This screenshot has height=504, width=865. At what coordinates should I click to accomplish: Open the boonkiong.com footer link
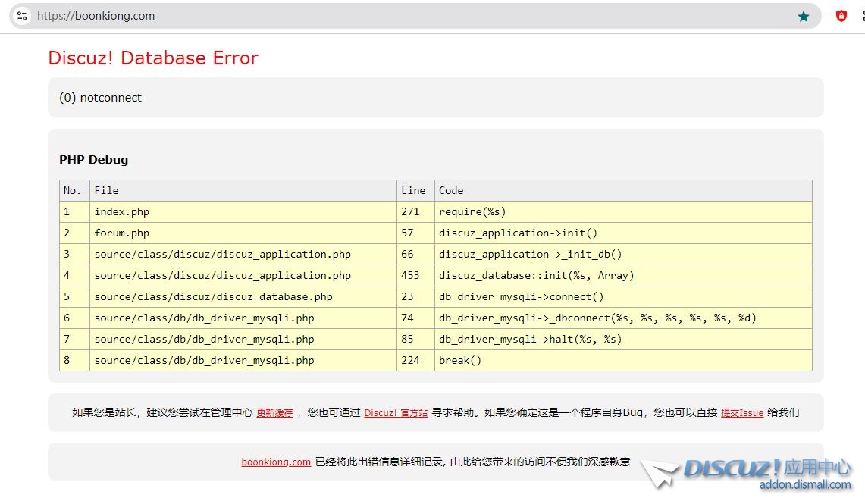click(x=276, y=462)
